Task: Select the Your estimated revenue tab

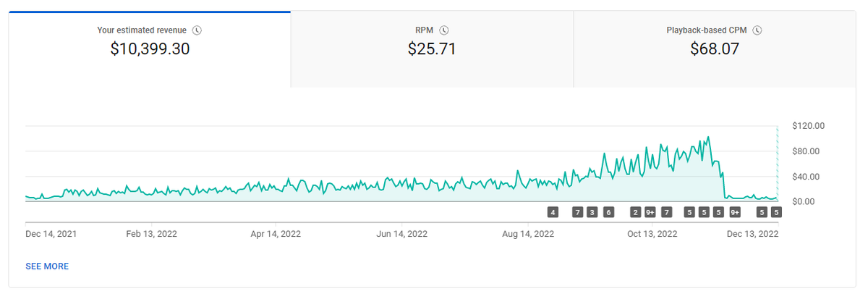Action: pyautogui.click(x=150, y=49)
